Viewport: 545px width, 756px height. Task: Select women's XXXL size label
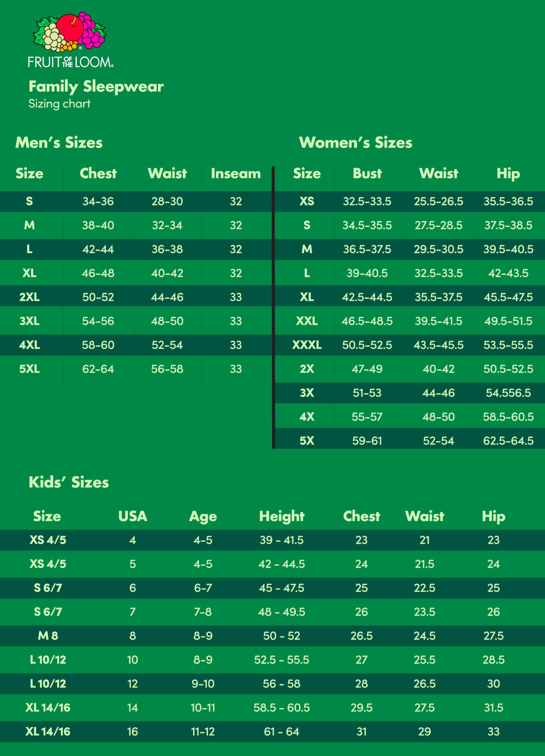tap(307, 345)
